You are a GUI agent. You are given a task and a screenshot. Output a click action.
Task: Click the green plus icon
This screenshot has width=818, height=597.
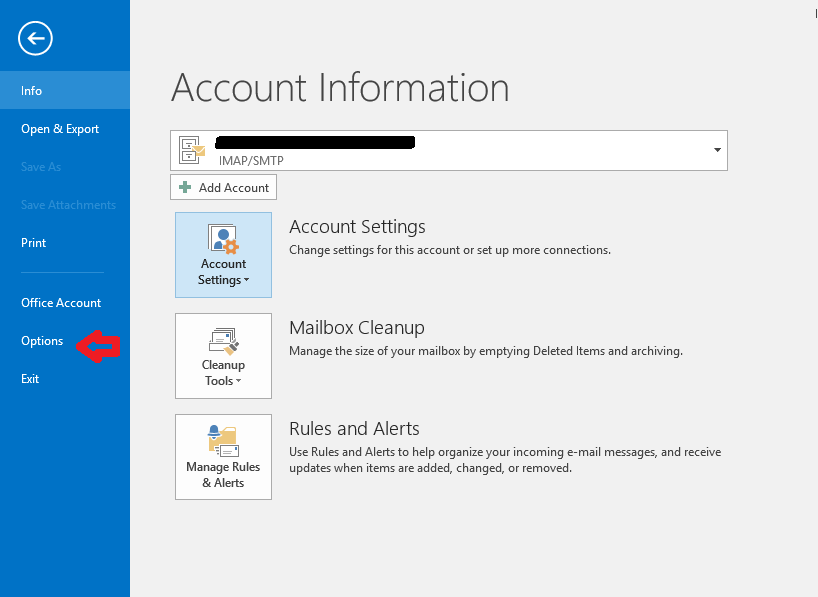185,187
